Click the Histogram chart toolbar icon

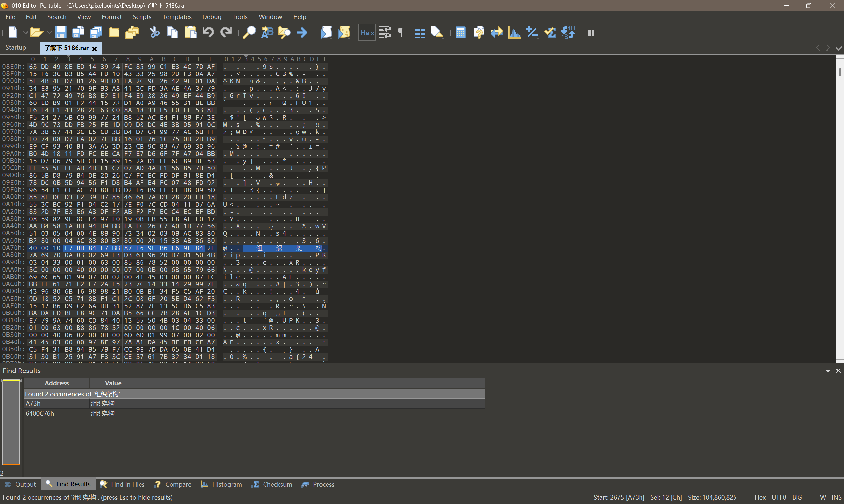point(514,33)
